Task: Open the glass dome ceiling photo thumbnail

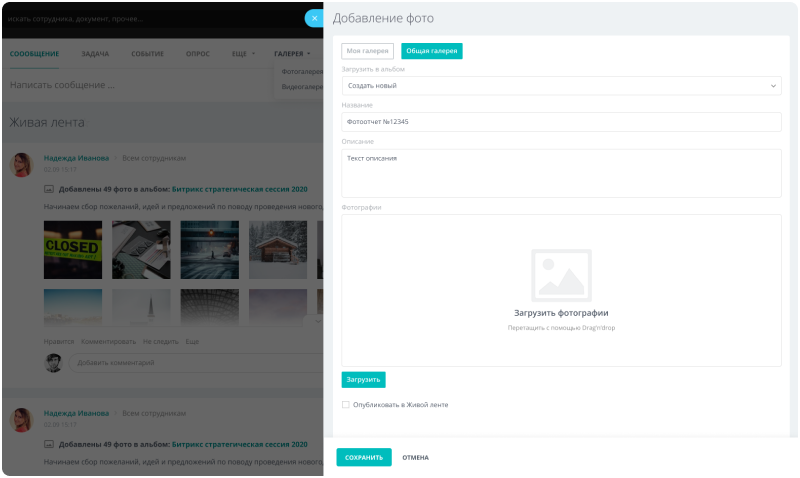Action: click(x=210, y=308)
